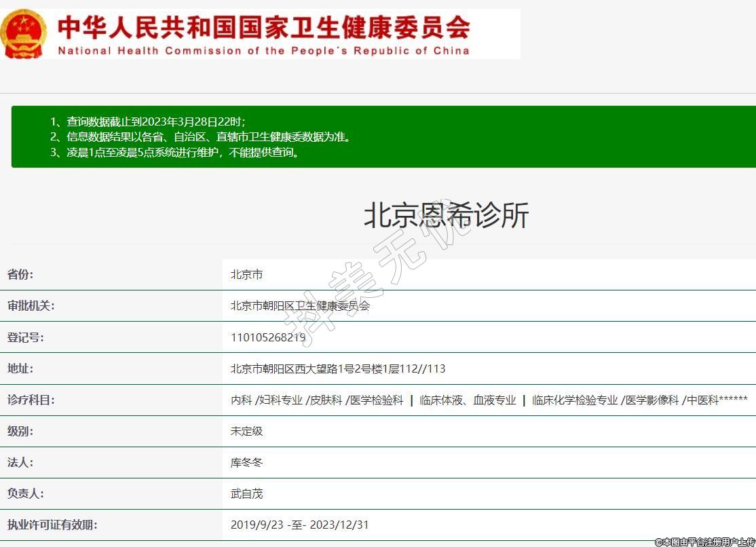Click the 北京恩希诊所 clinic heading
This screenshot has height=547, width=756.
coord(446,216)
